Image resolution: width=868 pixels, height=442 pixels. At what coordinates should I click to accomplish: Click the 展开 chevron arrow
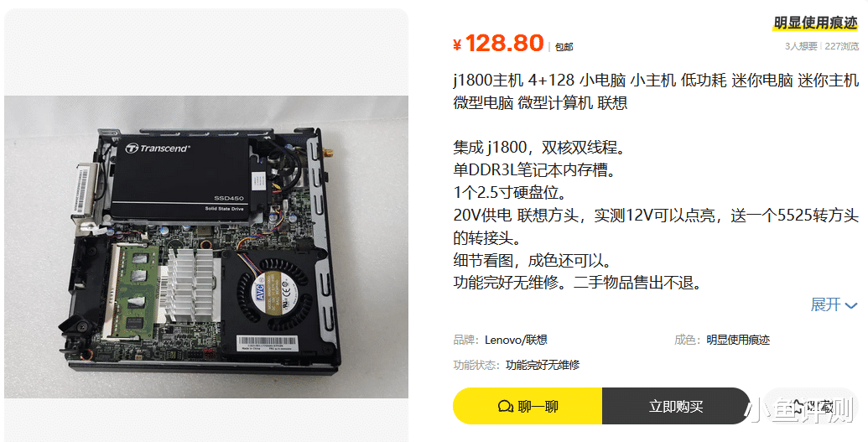tap(851, 305)
